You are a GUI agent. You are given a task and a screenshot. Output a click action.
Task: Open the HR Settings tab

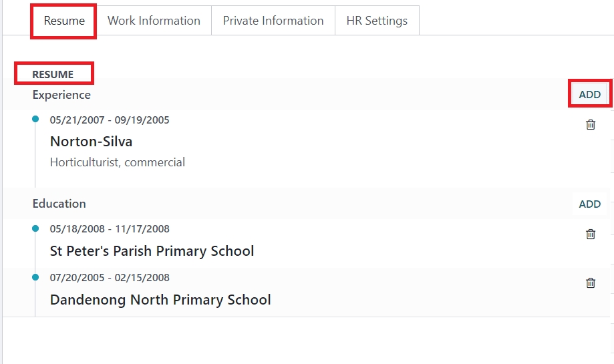(x=377, y=21)
